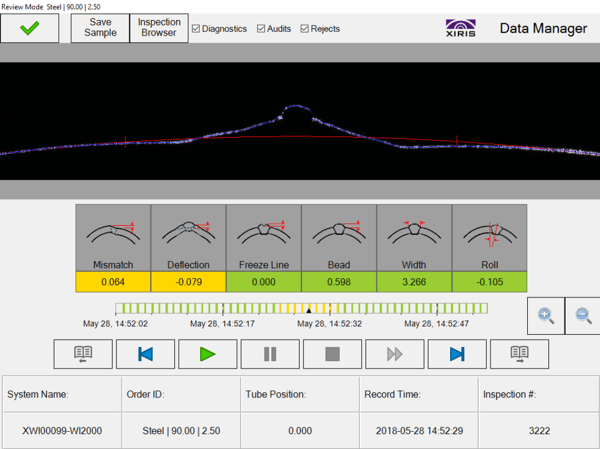600x449 pixels.
Task: Click the Bead value 0.598
Action: (339, 282)
